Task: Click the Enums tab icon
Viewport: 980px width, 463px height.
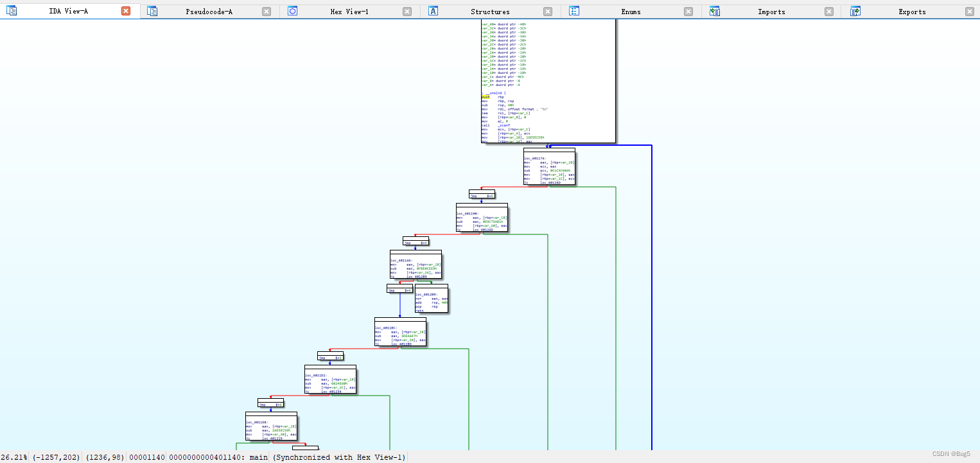Action: (x=574, y=11)
